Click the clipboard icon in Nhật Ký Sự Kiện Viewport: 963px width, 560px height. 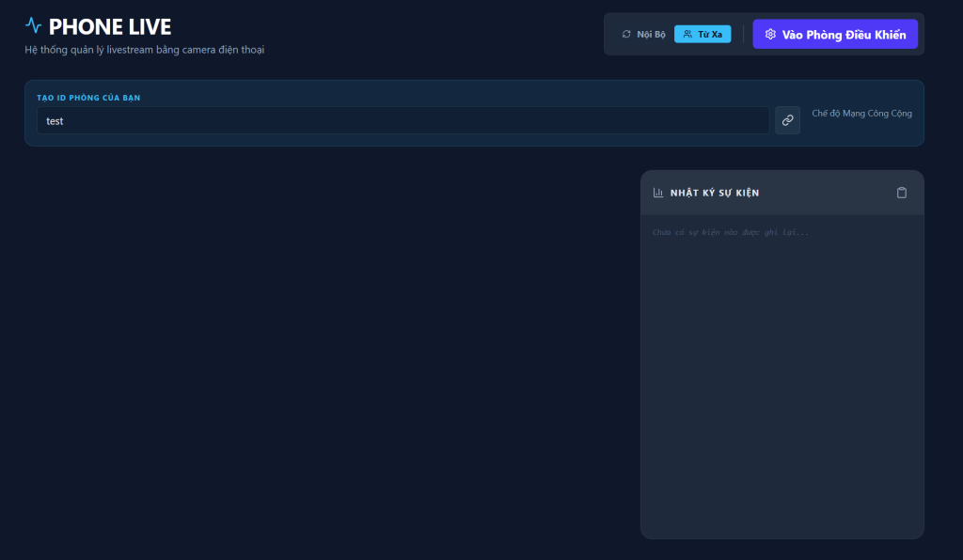(x=902, y=193)
